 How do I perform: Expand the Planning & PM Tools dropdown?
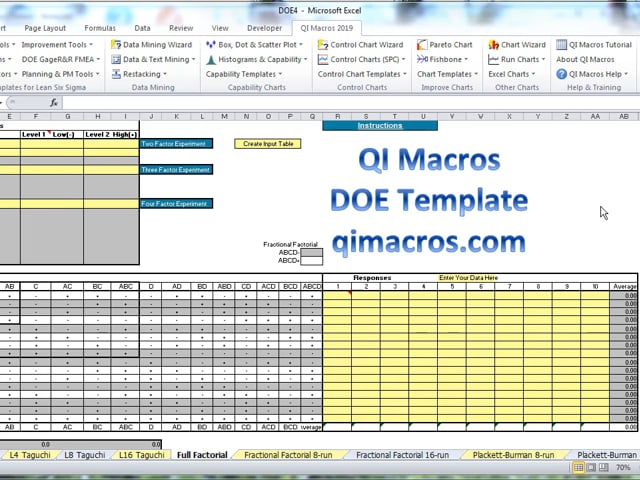[60, 74]
